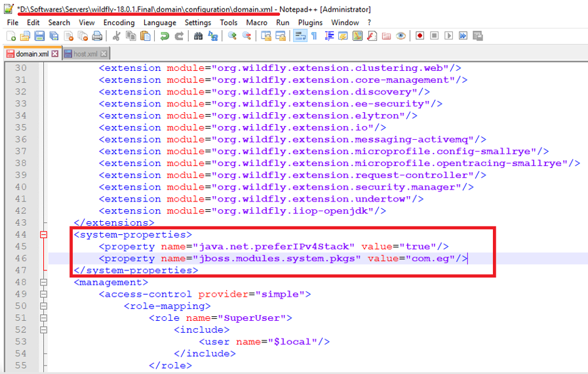
Task: Toggle synchronized horizontal scrolling
Action: (x=281, y=36)
